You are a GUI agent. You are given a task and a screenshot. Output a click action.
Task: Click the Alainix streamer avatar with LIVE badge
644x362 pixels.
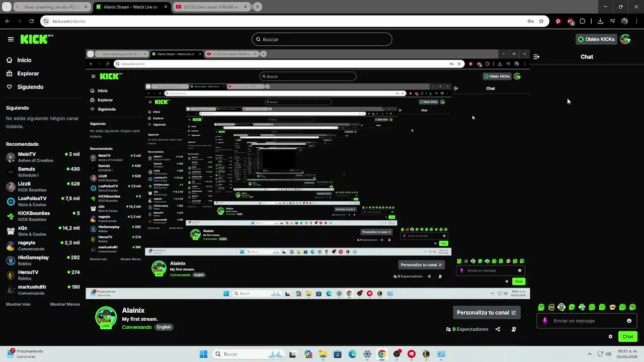[106, 318]
